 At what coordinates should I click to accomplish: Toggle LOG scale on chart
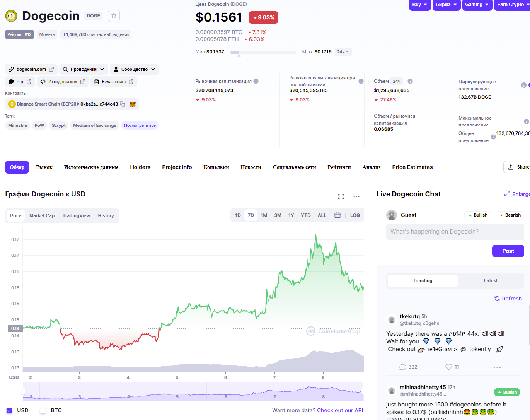[355, 215]
